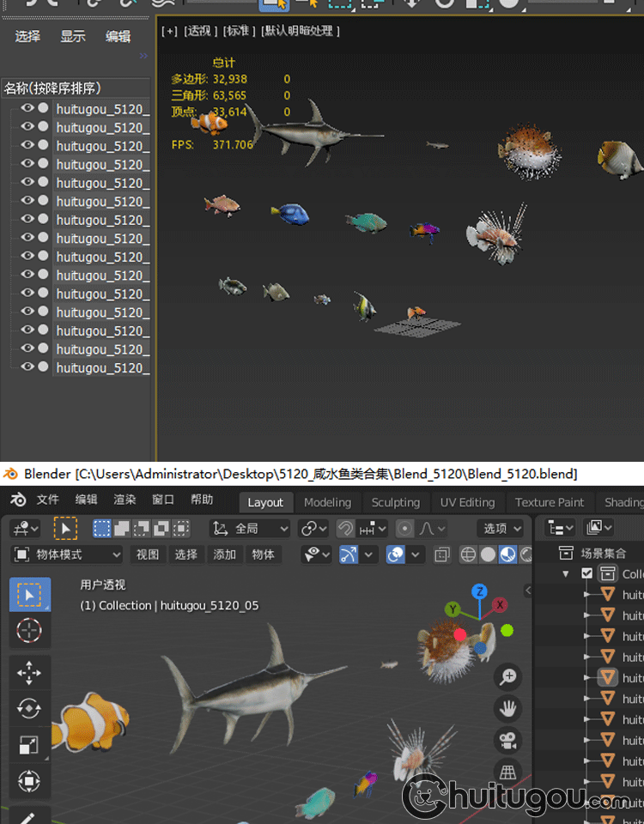Image resolution: width=644 pixels, height=824 pixels.
Task: Hide first huitugou_5120 object via eye icon
Action: [27, 108]
